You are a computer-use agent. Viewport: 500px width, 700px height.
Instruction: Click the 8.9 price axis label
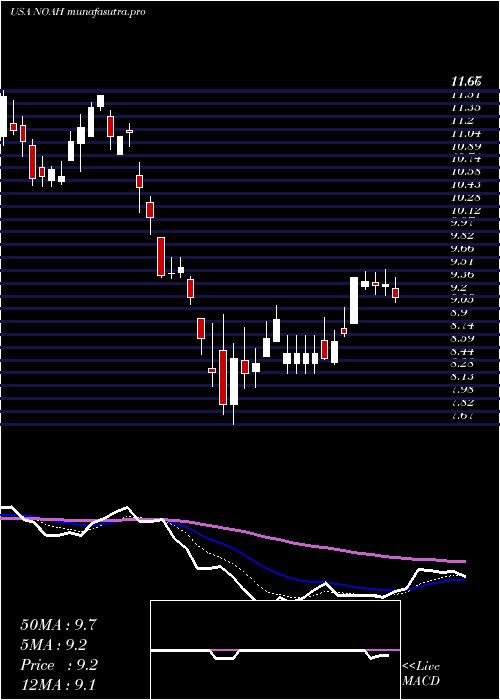pyautogui.click(x=459, y=313)
